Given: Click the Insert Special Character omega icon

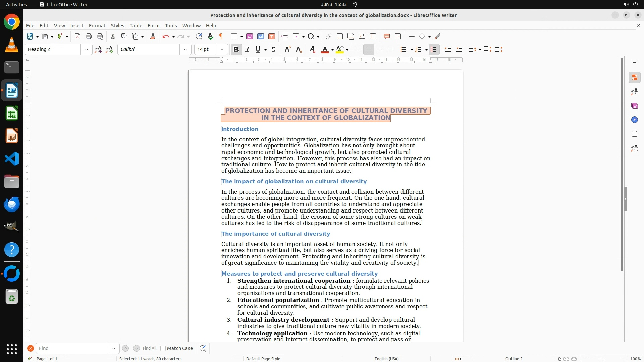Looking at the screenshot, I should point(311,37).
